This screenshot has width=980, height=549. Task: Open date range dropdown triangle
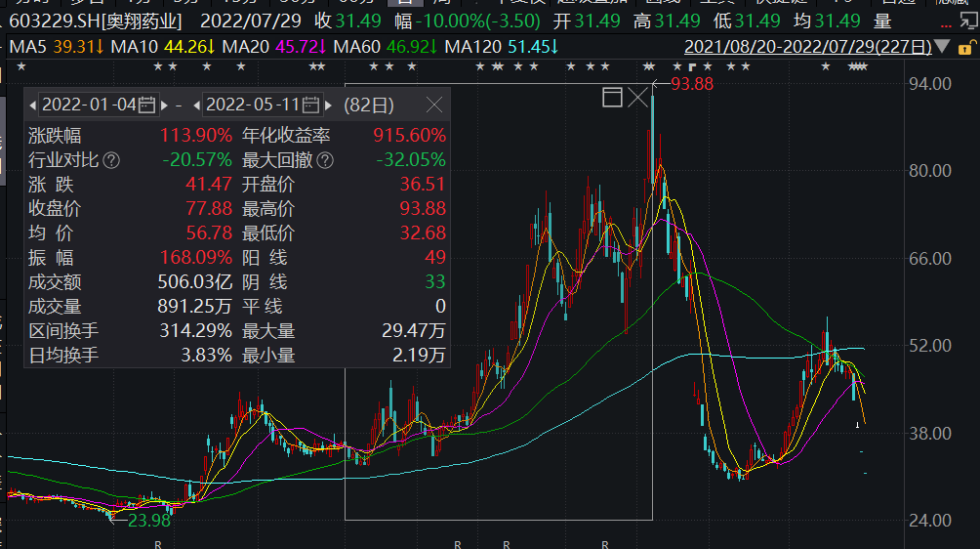tap(943, 46)
